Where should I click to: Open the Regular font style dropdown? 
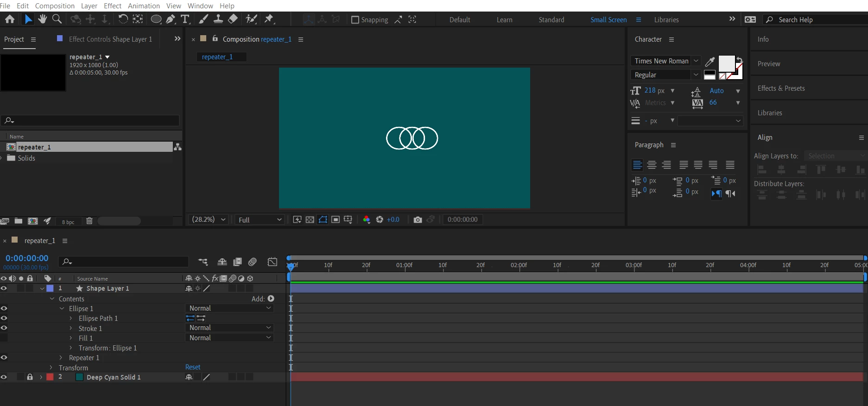(665, 75)
